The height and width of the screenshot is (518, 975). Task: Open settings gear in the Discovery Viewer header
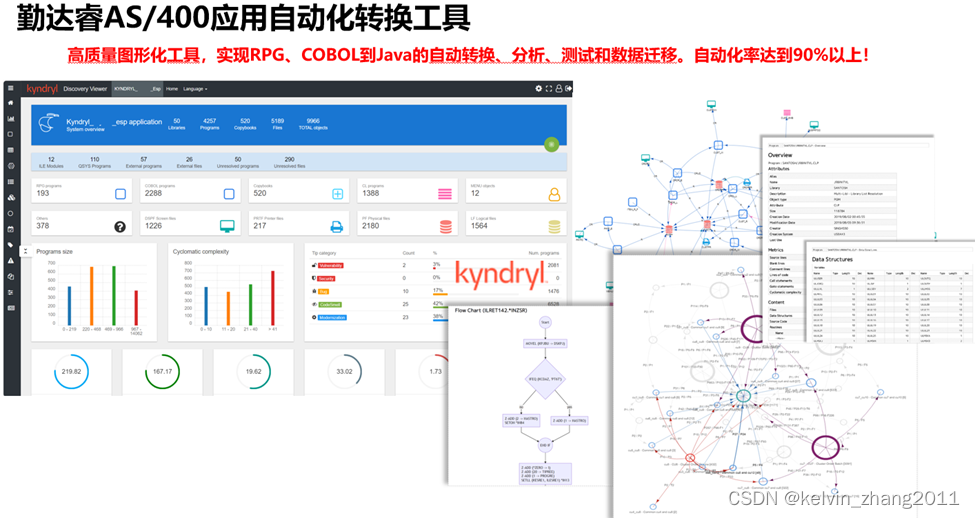(x=538, y=88)
